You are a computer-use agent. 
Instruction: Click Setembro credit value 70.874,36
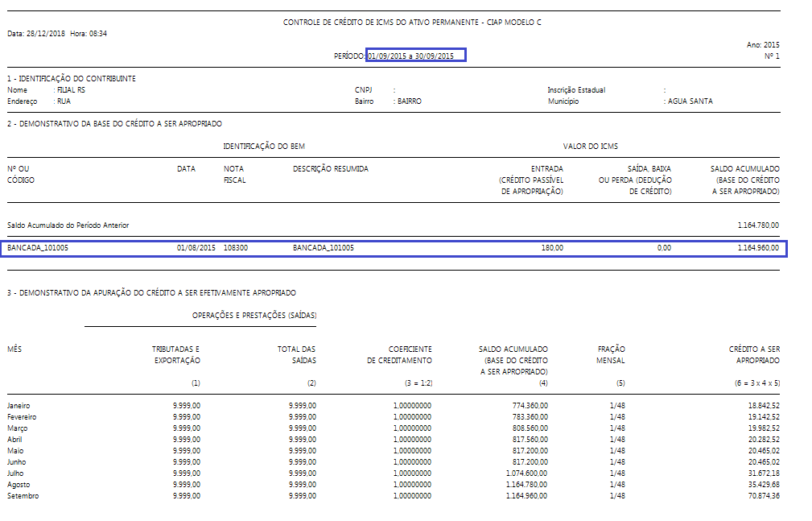click(x=760, y=496)
